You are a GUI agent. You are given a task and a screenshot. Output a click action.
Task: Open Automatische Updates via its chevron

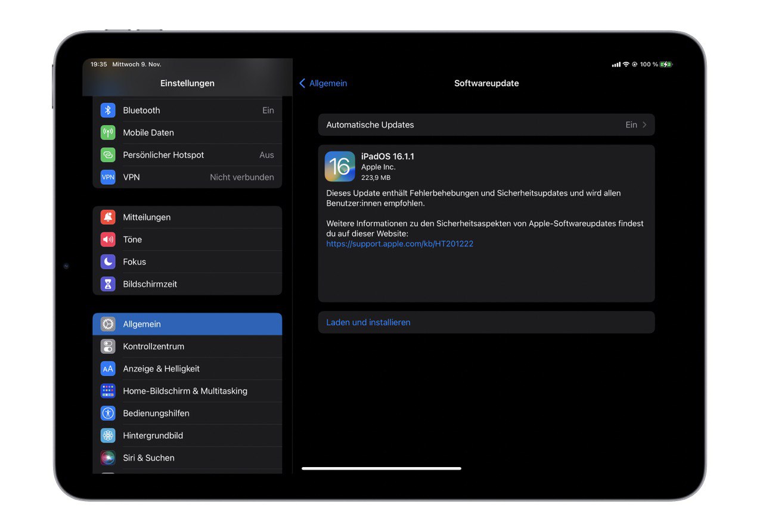tap(644, 125)
